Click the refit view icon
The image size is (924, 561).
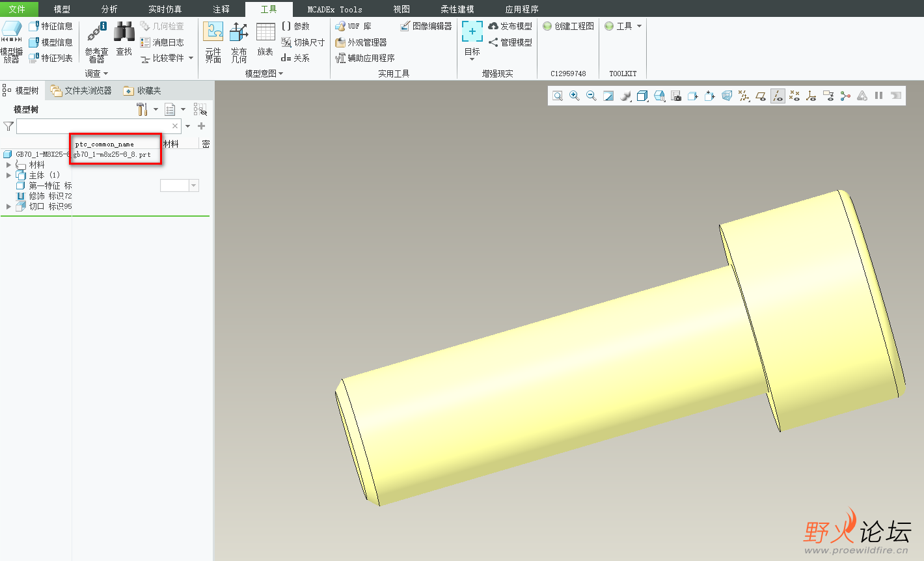tap(558, 96)
